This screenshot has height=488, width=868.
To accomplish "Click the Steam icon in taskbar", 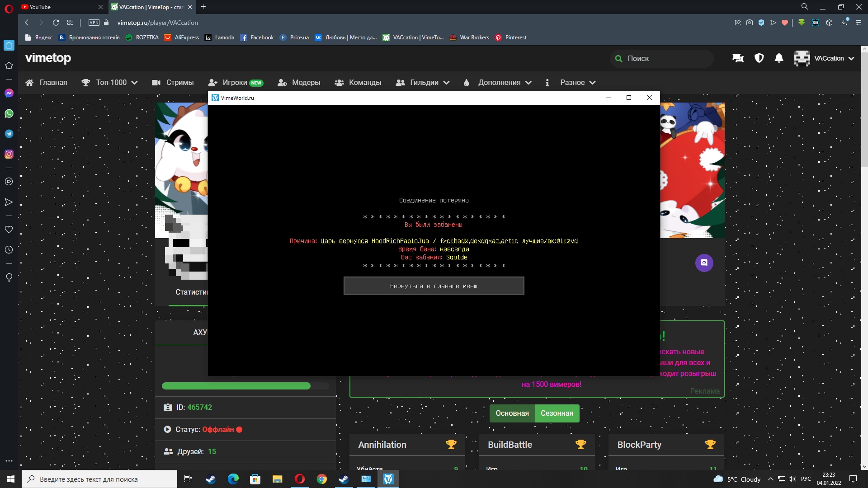I will pyautogui.click(x=211, y=479).
